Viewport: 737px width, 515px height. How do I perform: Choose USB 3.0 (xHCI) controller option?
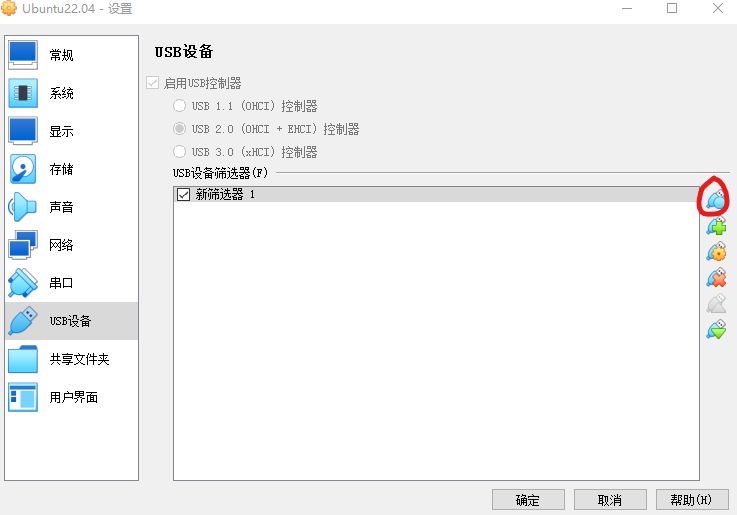coord(180,152)
